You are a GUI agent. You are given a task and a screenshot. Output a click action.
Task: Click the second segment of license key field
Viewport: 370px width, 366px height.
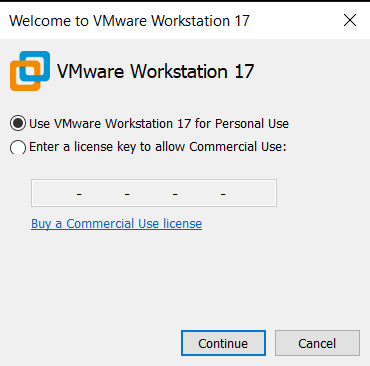click(x=103, y=193)
